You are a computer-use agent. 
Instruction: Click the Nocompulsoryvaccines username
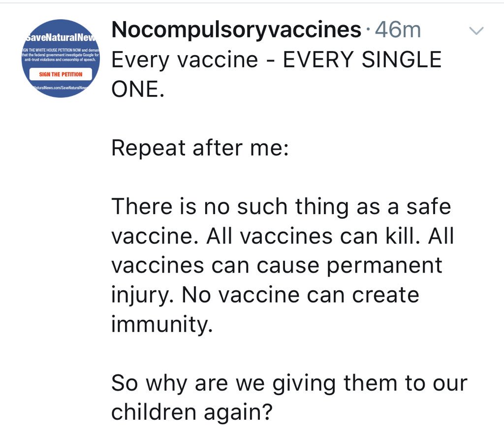236,31
